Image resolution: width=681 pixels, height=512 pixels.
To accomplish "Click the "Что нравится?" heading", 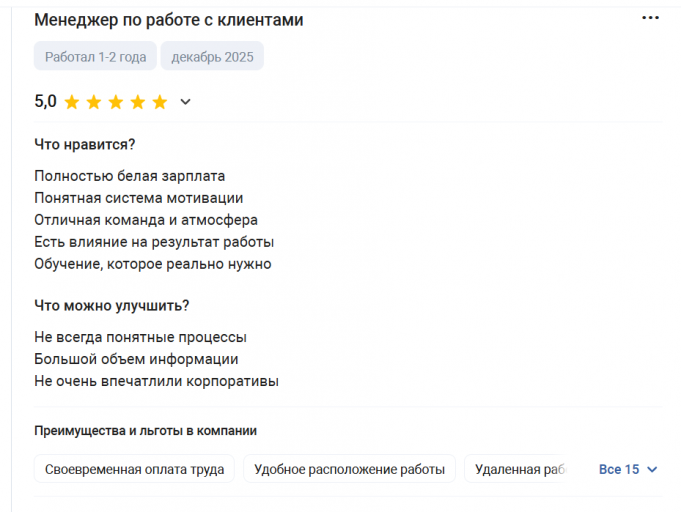I will (85, 144).
